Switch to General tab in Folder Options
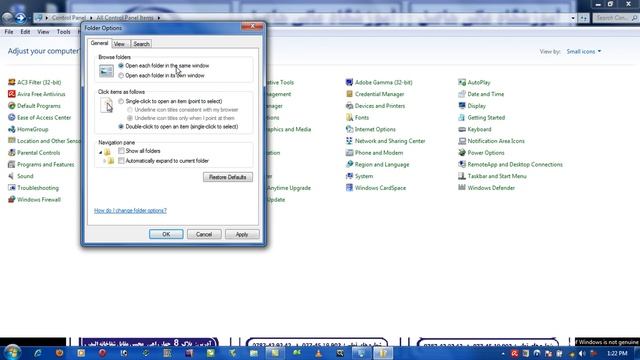 coord(99,43)
